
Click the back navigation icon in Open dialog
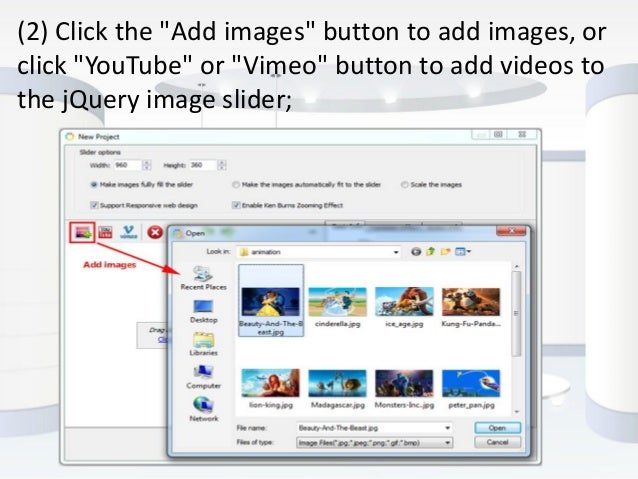[415, 252]
